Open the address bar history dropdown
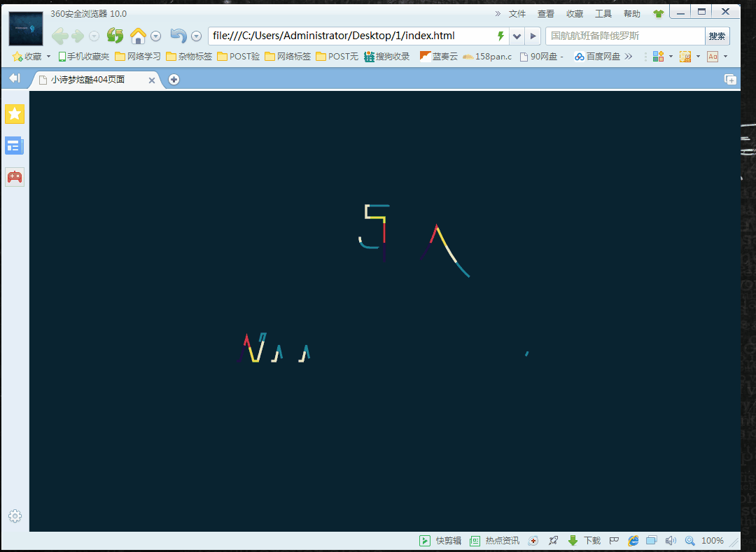Screen dimensions: 756x552 click(x=517, y=35)
